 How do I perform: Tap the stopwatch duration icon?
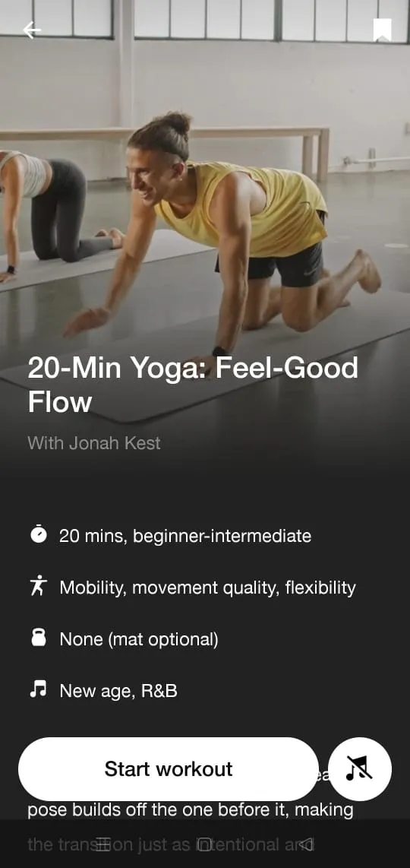point(38,535)
